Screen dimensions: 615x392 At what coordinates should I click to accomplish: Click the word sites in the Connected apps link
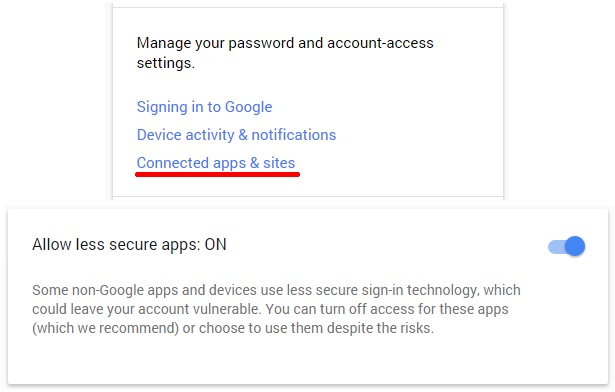click(x=279, y=163)
